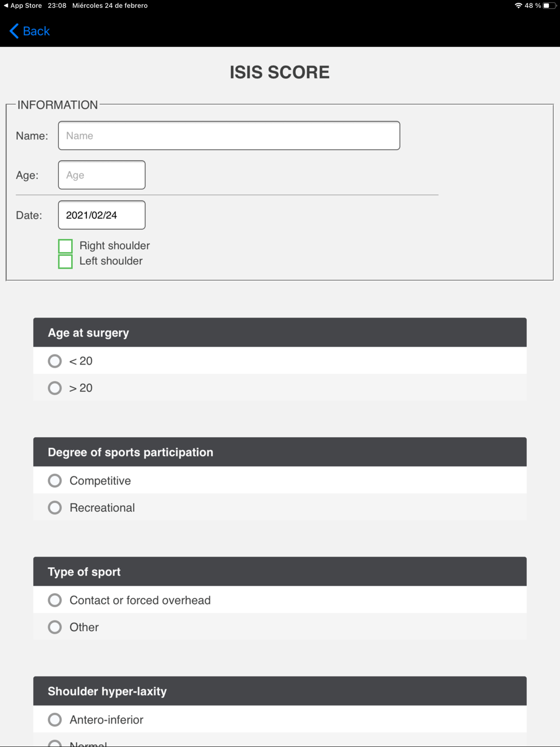
Task: Select age under 20 option
Action: point(55,361)
